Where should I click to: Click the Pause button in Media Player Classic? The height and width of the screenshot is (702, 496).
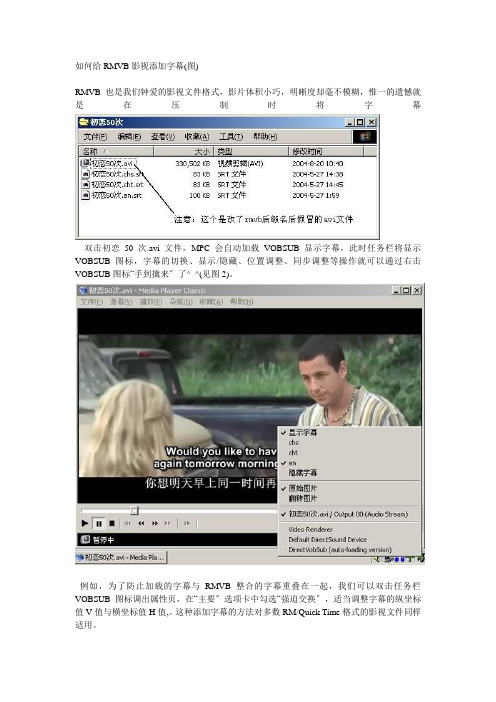pyautogui.click(x=99, y=523)
